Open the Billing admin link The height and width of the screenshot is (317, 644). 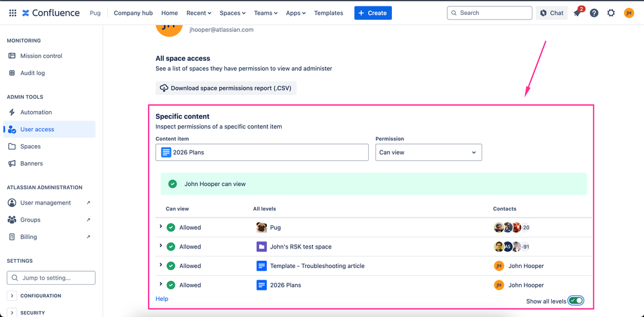49,237
